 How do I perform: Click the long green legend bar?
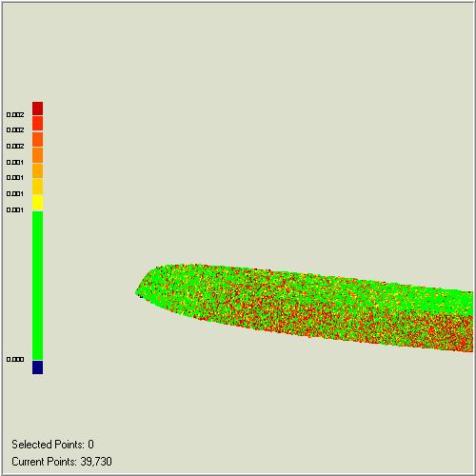pyautogui.click(x=37, y=286)
